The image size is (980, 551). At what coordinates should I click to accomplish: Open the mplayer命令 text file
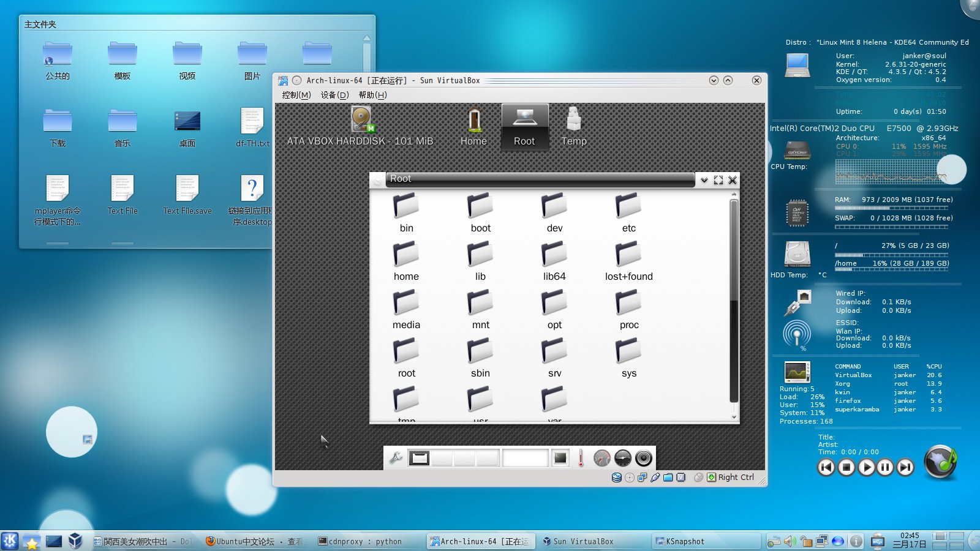58,200
